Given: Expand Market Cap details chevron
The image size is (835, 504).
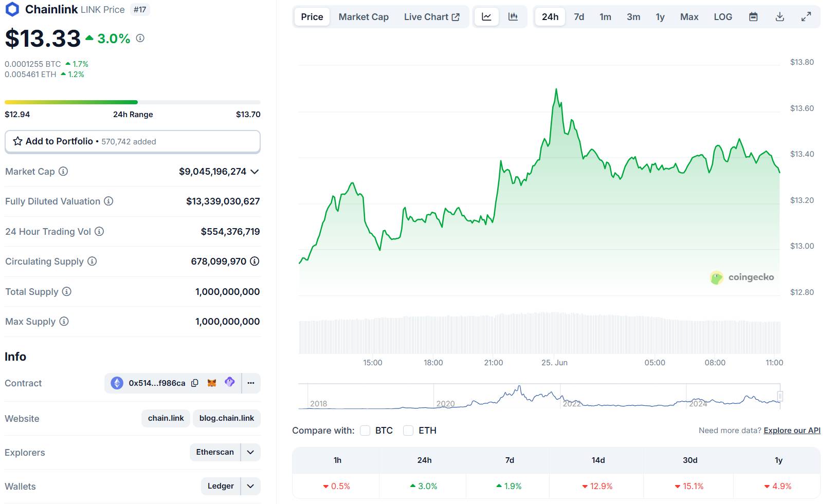Looking at the screenshot, I should (255, 172).
